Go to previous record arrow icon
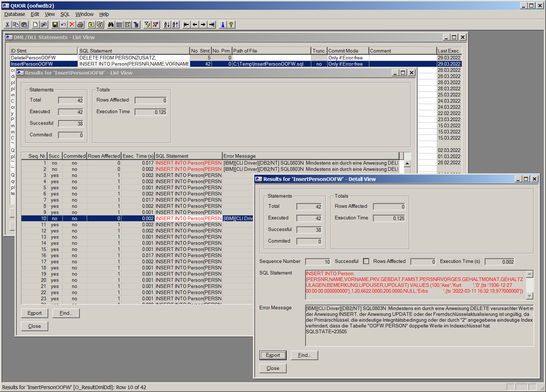This screenshot has height=392, width=546. tap(195, 25)
